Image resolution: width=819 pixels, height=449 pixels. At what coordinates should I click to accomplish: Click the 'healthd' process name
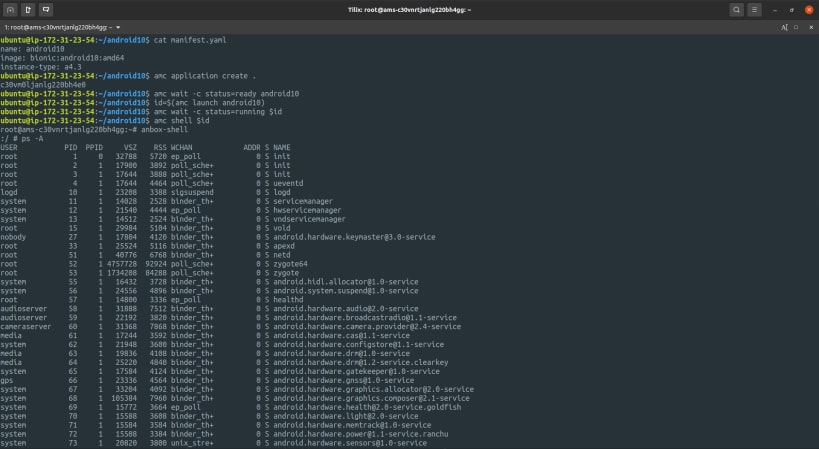click(288, 300)
